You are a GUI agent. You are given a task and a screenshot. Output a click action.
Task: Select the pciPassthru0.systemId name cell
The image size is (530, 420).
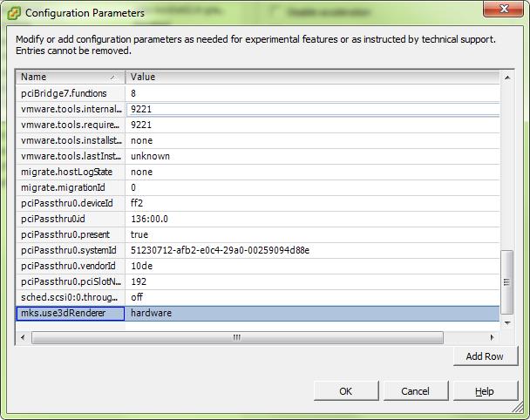click(x=71, y=250)
